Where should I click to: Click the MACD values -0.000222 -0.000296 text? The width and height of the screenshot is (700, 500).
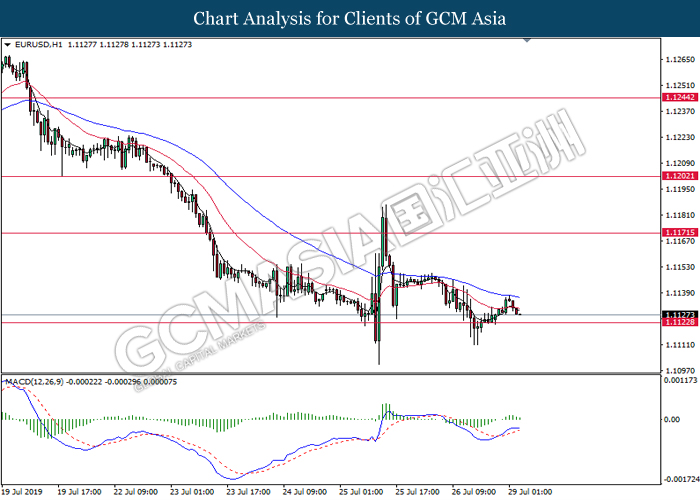[x=103, y=382]
